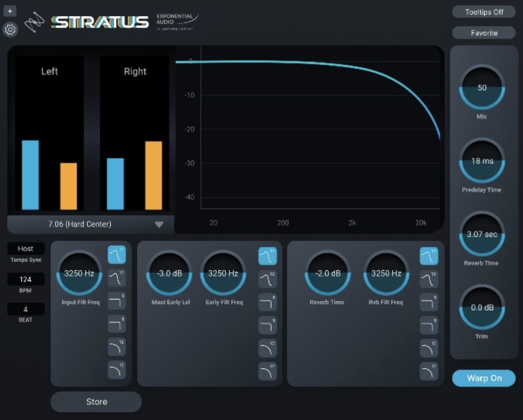The height and width of the screenshot is (420, 523).
Task: Click the Reverb Time knob showing 3.07 sec
Action: click(482, 234)
